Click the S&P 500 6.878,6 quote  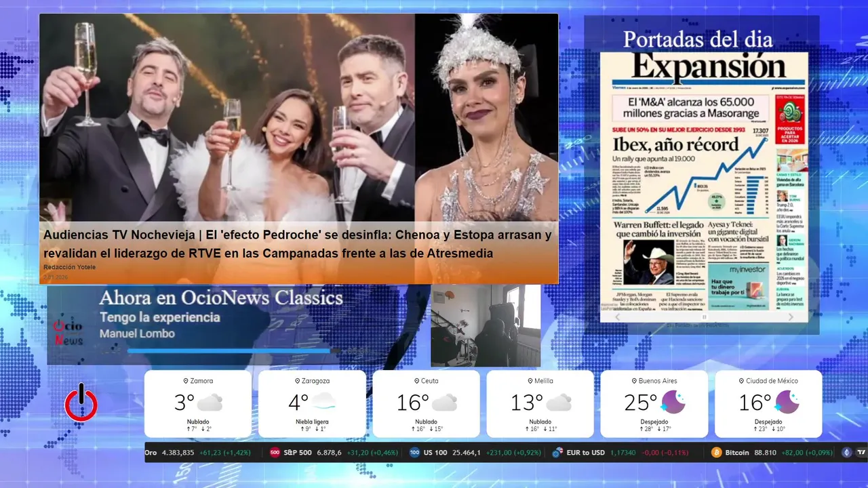[x=334, y=453]
